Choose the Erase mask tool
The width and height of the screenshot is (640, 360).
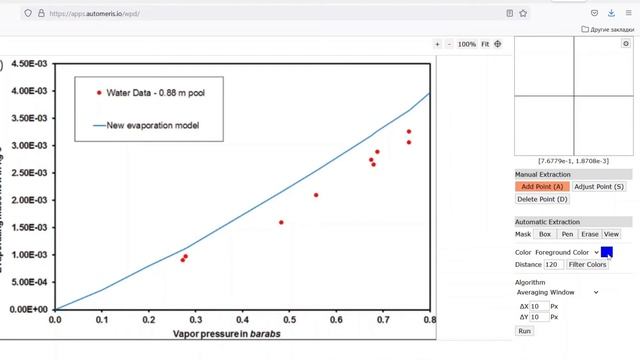pyautogui.click(x=590, y=234)
